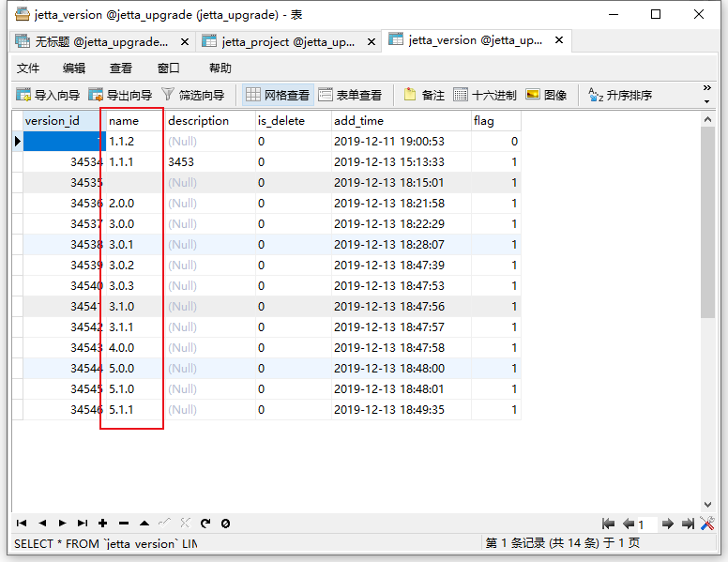
Task: Go to first record navigation icon
Action: coord(22,524)
